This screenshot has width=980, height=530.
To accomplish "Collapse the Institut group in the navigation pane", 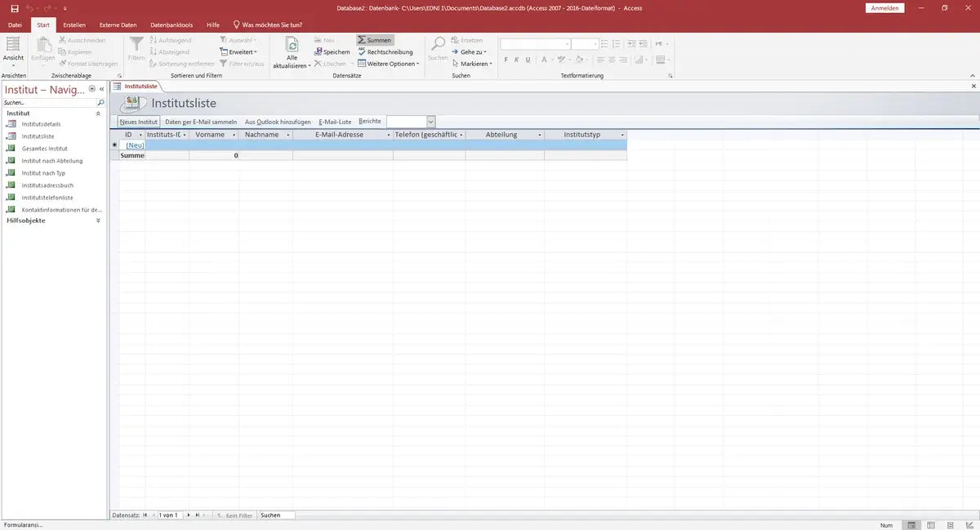I will coord(97,113).
